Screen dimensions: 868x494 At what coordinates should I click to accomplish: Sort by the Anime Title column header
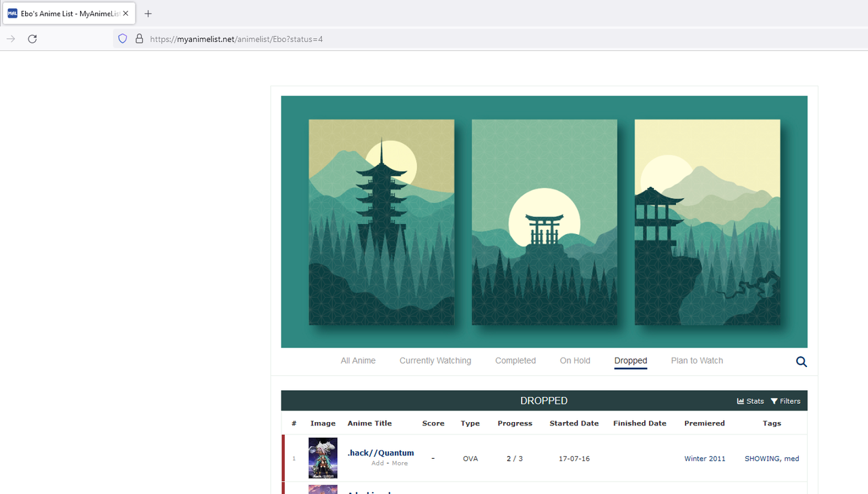(x=370, y=423)
